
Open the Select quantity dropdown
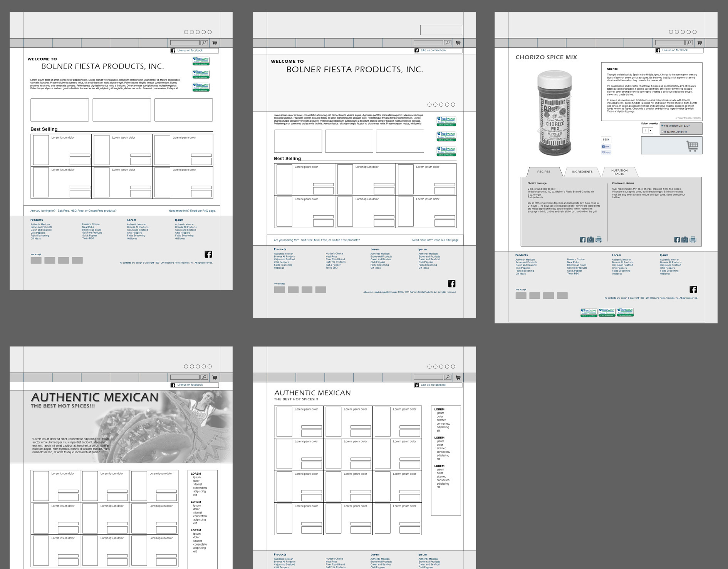click(647, 131)
